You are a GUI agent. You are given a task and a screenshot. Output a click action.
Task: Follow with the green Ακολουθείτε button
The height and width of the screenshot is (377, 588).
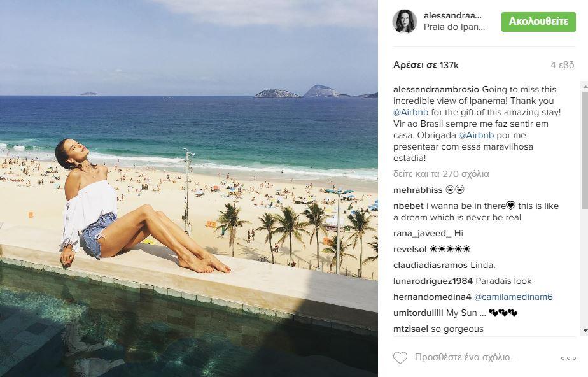538,22
